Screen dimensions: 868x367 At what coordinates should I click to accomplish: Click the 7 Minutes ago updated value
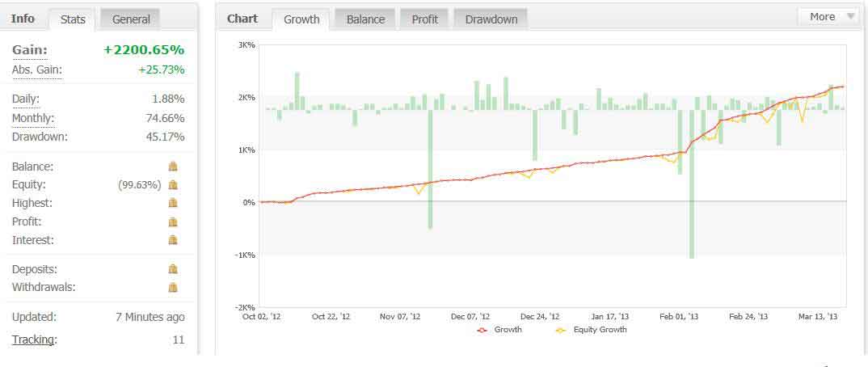150,317
